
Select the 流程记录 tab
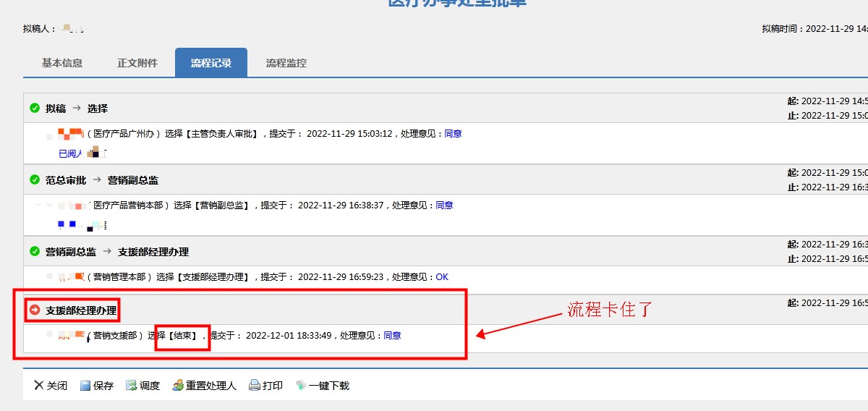(x=211, y=63)
